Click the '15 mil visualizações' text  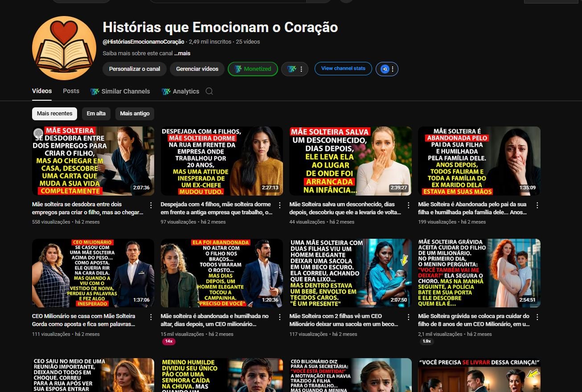(x=182, y=334)
